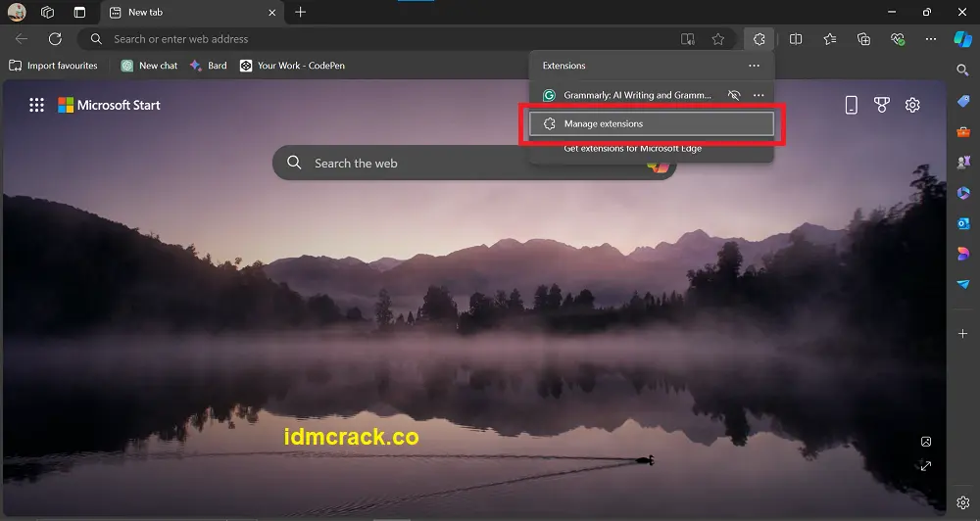Image resolution: width=980 pixels, height=521 pixels.
Task: Choose Get extensions for Microsoft Edge
Action: coord(632,149)
